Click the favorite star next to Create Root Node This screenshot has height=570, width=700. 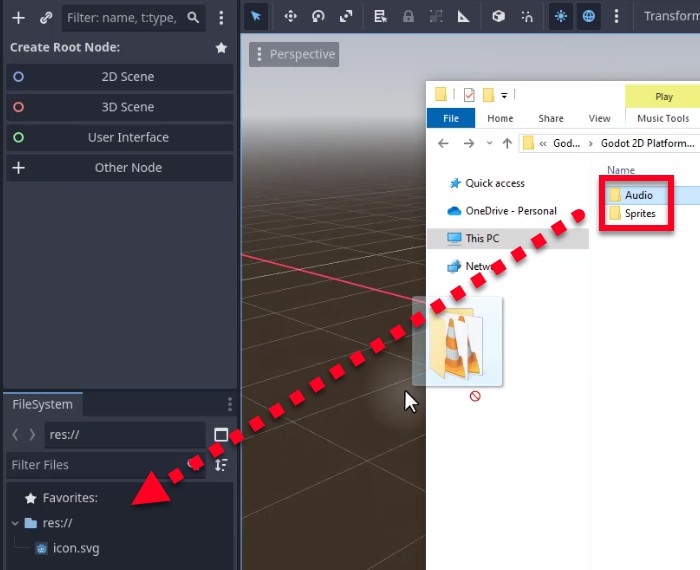[221, 47]
